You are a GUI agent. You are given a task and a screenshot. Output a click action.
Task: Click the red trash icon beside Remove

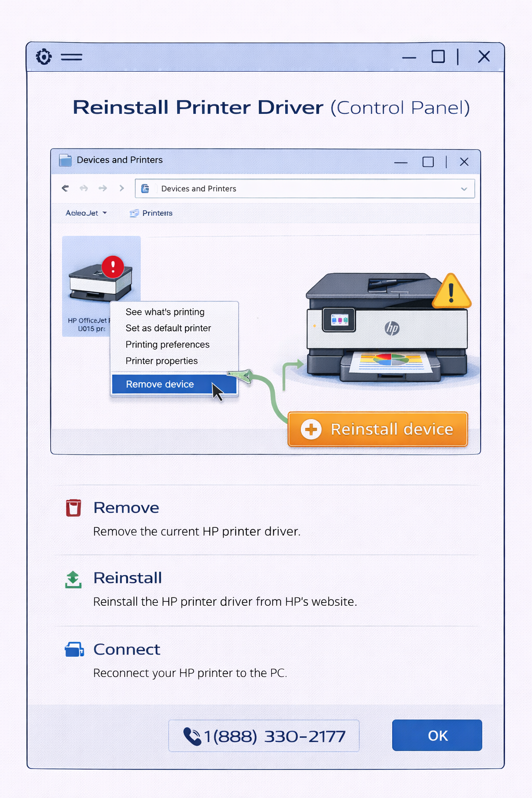73,508
